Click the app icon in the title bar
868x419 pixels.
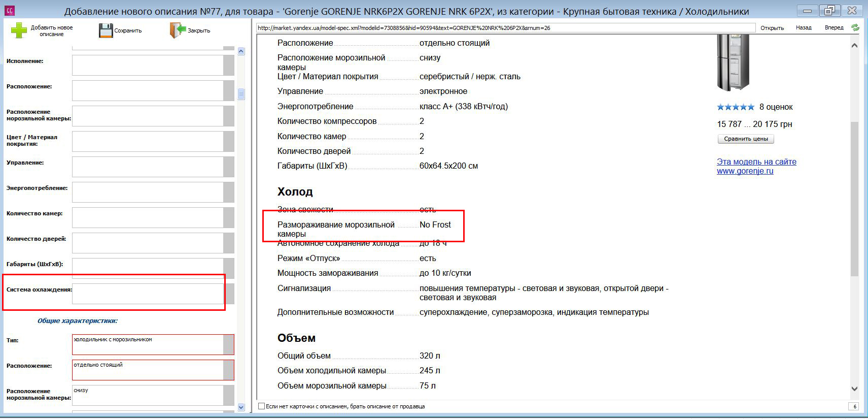pos(10,11)
